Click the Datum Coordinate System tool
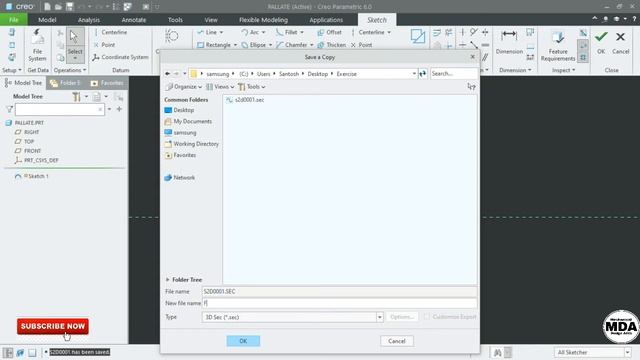 (x=120, y=57)
